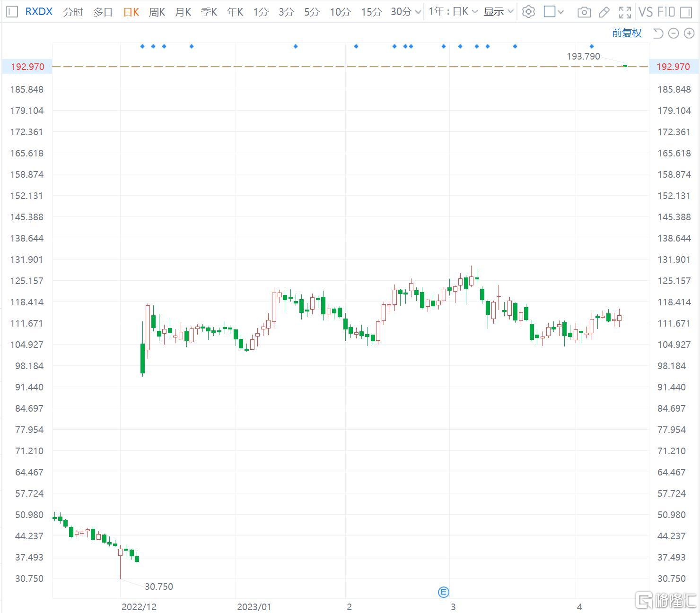Click the RXDX ticker label

click(38, 12)
